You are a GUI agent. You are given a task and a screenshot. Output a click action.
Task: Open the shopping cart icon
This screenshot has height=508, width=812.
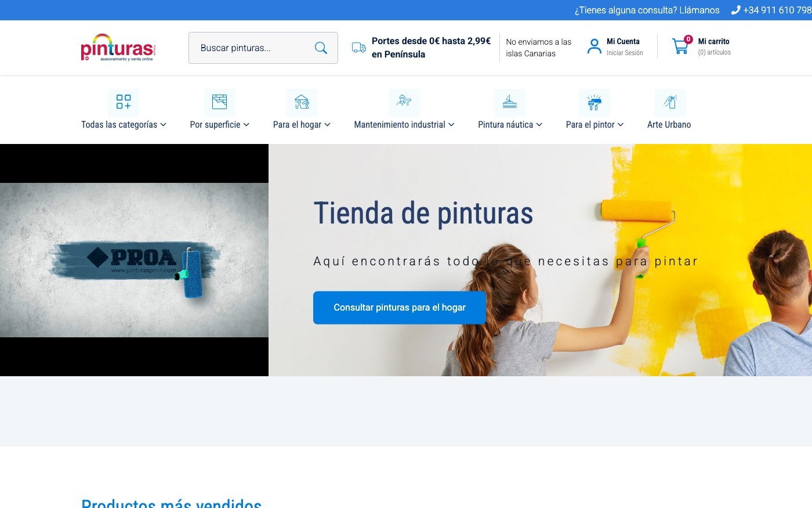(680, 46)
